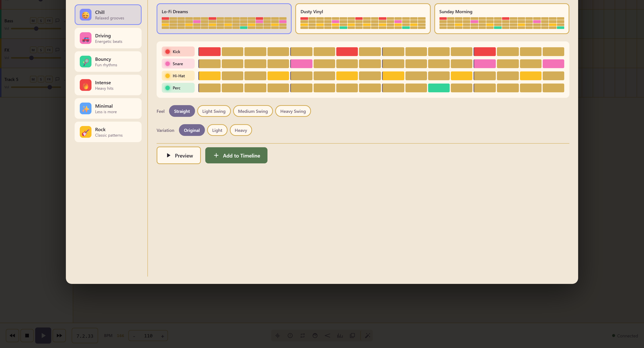Open the waveform icon in bottom toolbar

click(278, 336)
